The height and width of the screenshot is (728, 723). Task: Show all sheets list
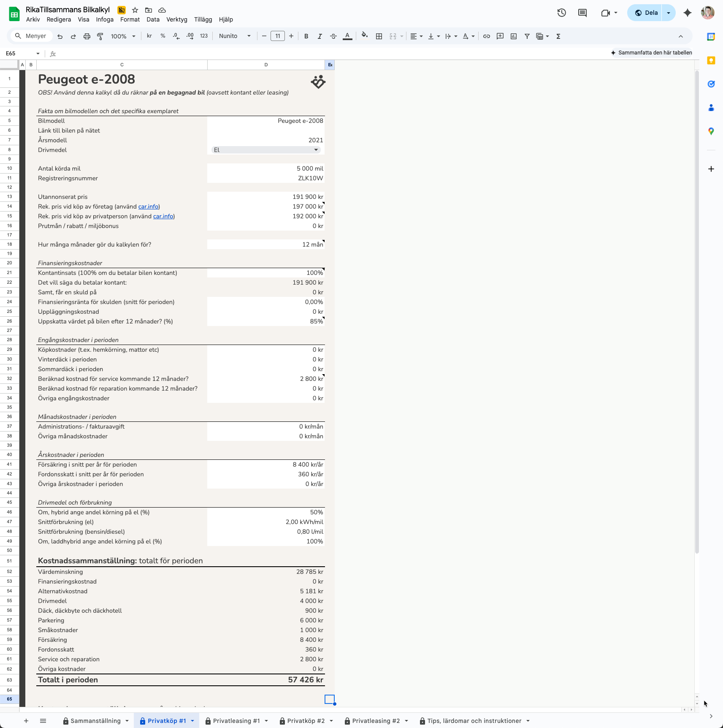[x=43, y=721]
